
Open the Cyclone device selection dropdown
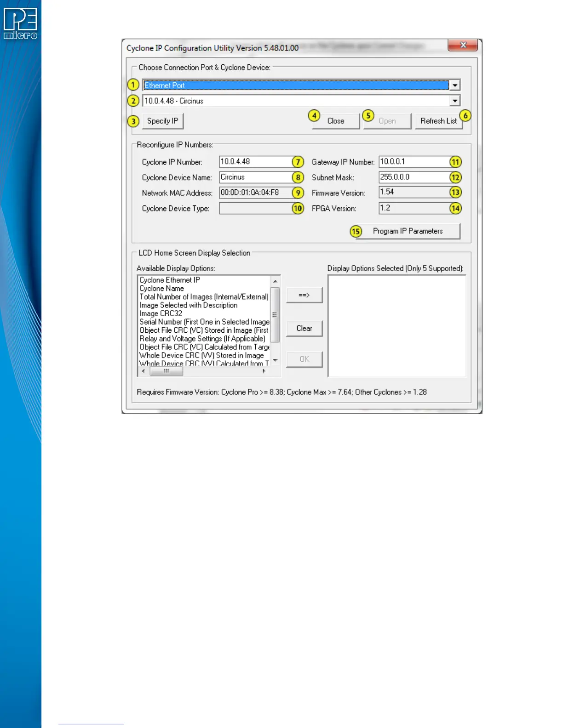pyautogui.click(x=454, y=101)
